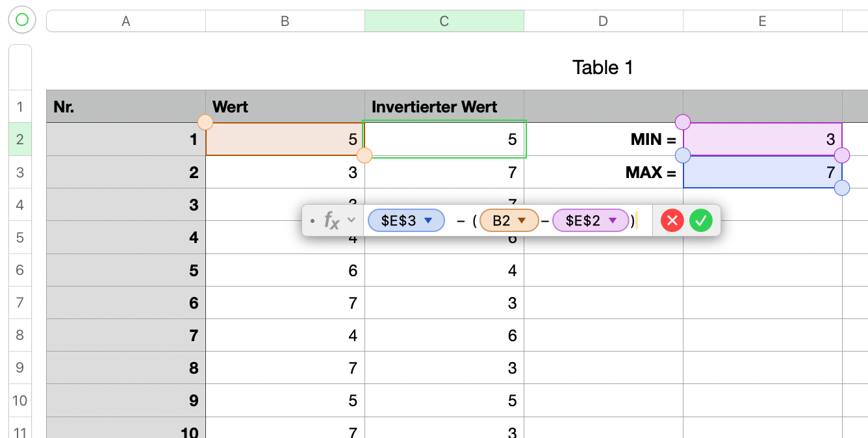Click blue selection handle below cell E3
The width and height of the screenshot is (868, 438).
[x=841, y=188]
